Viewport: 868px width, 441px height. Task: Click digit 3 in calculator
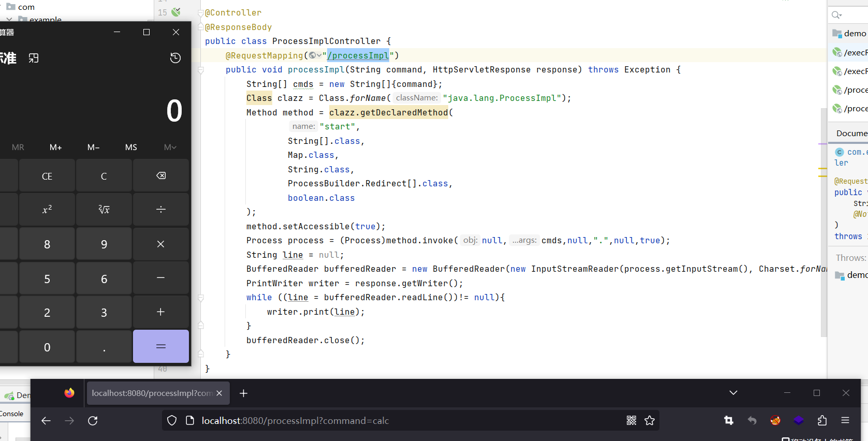click(104, 312)
